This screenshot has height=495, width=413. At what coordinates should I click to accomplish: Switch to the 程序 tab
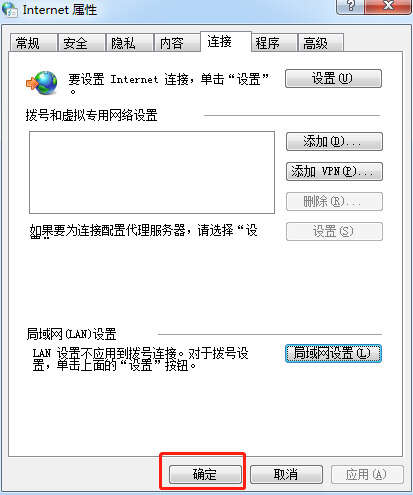(x=274, y=43)
